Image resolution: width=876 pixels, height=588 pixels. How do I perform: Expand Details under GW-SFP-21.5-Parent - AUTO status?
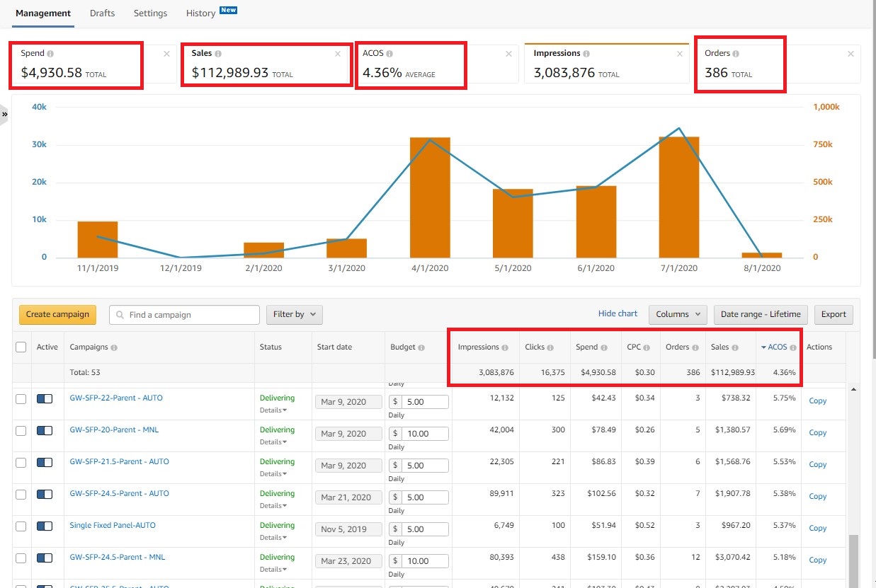[x=273, y=474]
